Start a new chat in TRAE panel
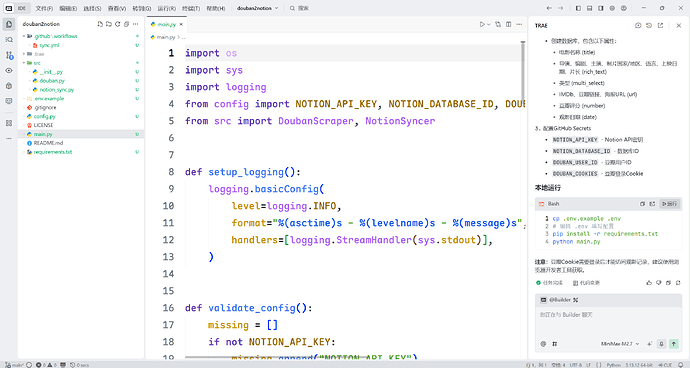The height and width of the screenshot is (368, 690). pos(638,26)
